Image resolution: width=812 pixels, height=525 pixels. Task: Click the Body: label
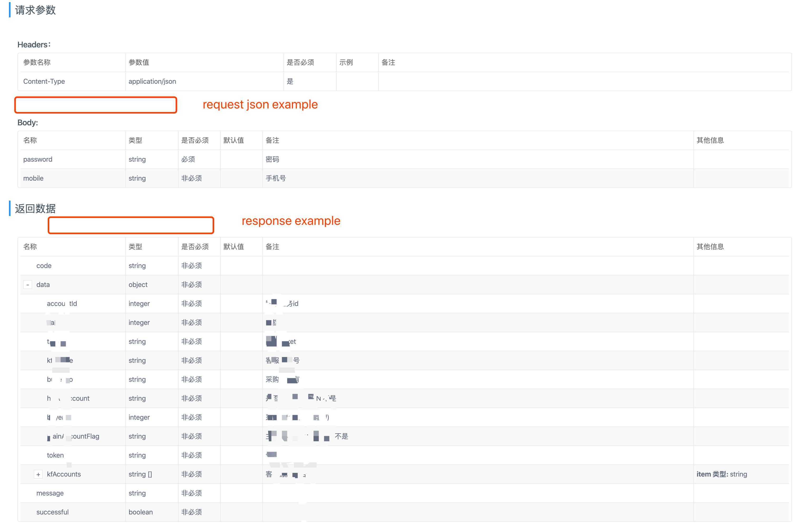(x=28, y=123)
